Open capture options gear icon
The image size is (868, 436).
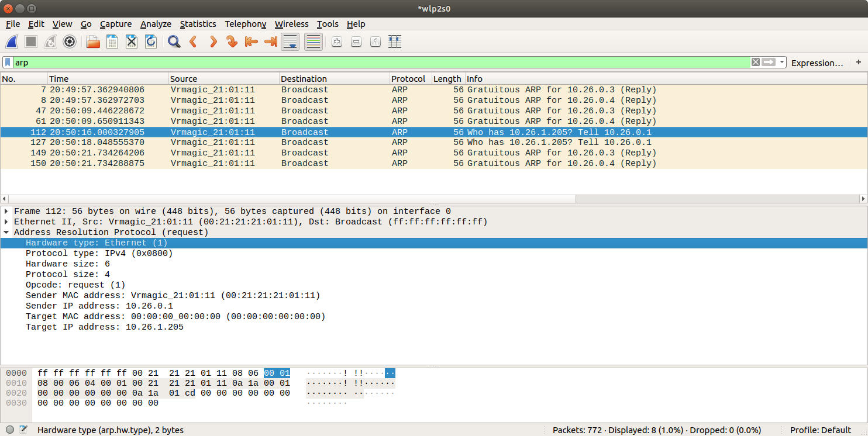tap(70, 41)
